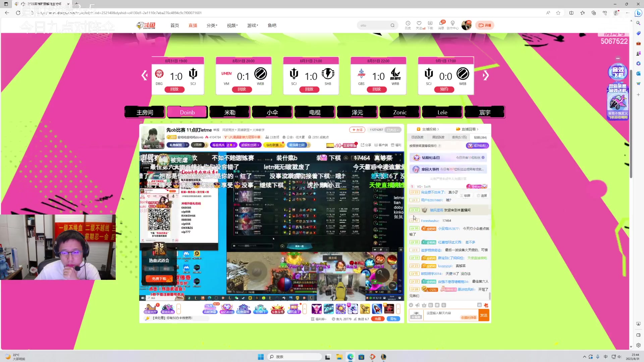The image size is (644, 362).
Task: Expand the activity icons up arrow
Action: coord(305,309)
